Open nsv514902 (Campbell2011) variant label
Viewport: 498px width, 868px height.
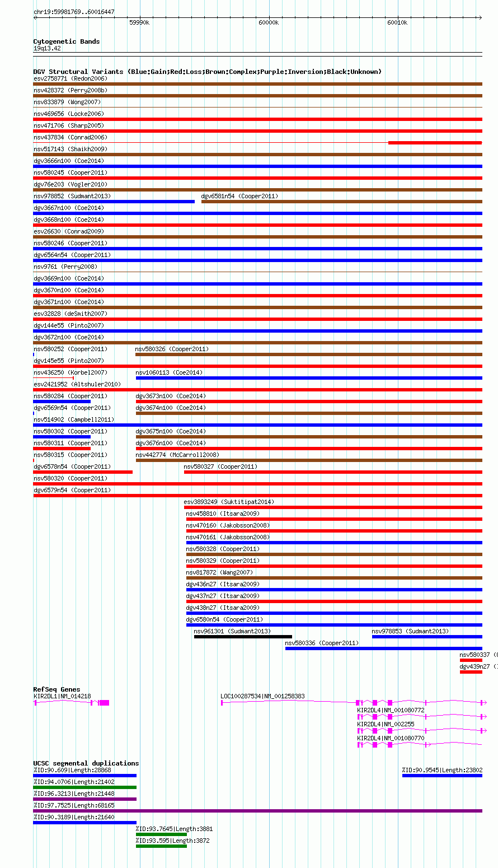(x=73, y=419)
